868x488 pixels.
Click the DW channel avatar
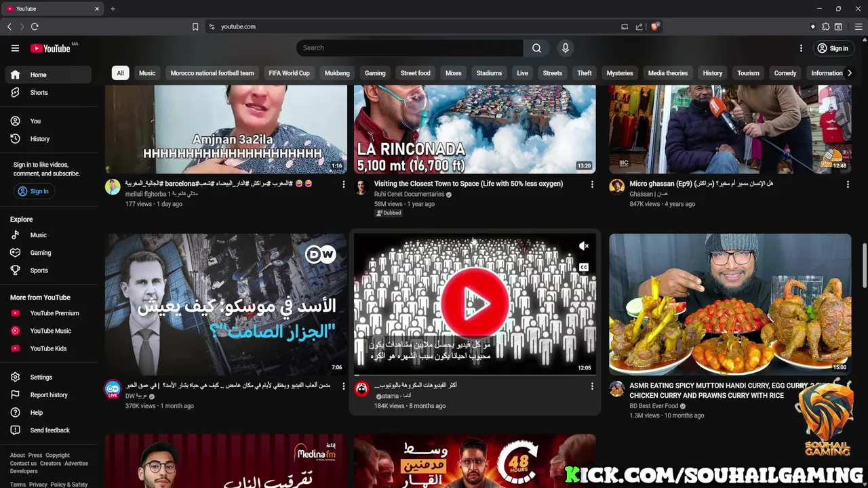(x=113, y=389)
